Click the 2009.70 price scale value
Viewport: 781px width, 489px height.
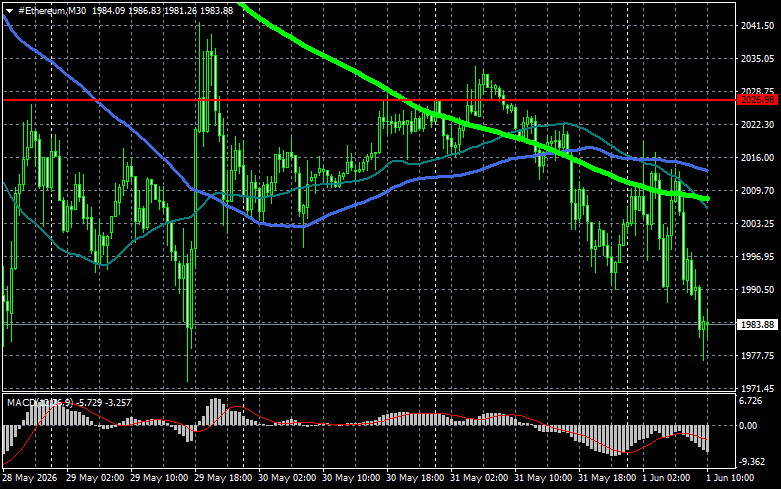(758, 191)
